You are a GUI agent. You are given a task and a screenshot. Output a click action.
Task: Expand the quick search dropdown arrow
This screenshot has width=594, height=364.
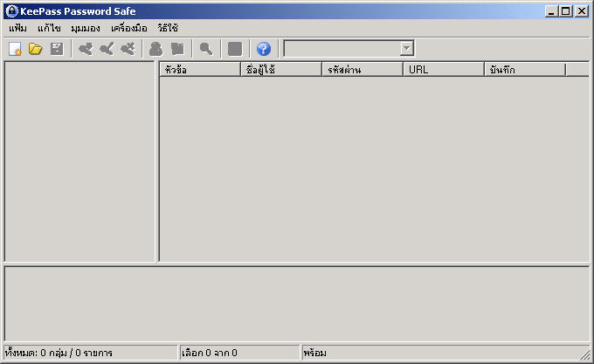pos(406,49)
